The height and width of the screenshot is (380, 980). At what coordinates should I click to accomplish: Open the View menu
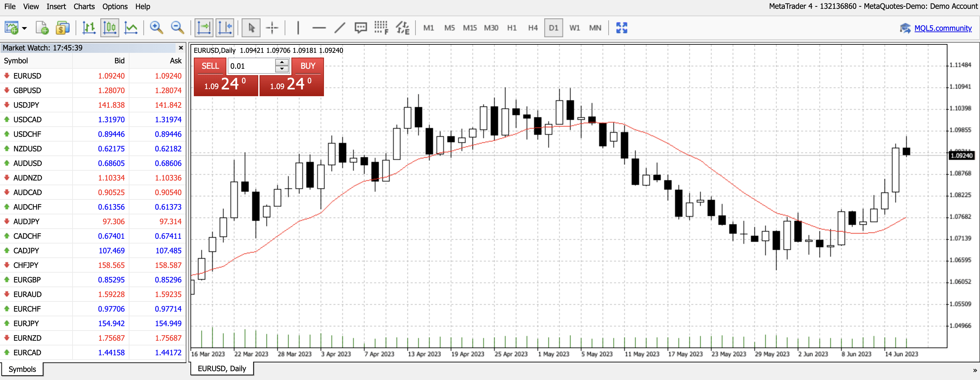(x=31, y=6)
